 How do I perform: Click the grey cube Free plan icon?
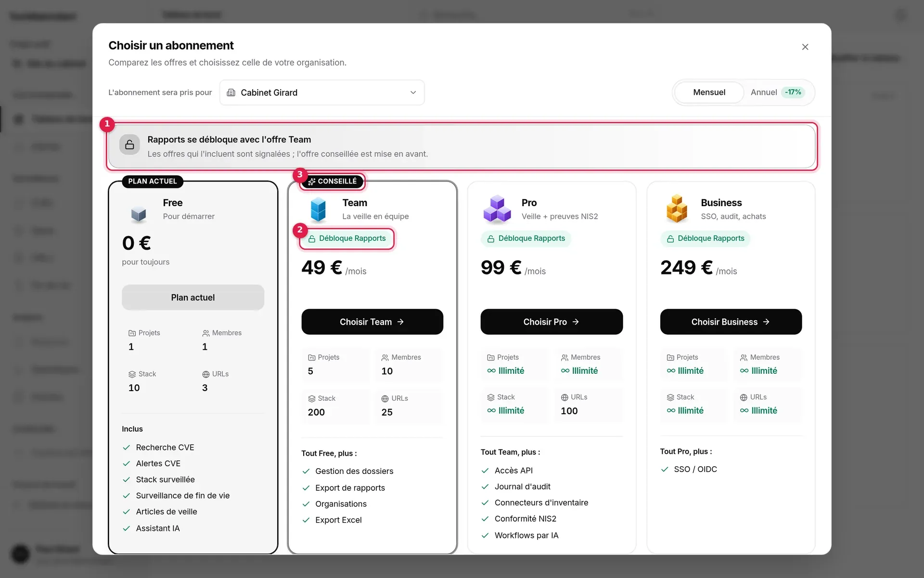tap(139, 214)
